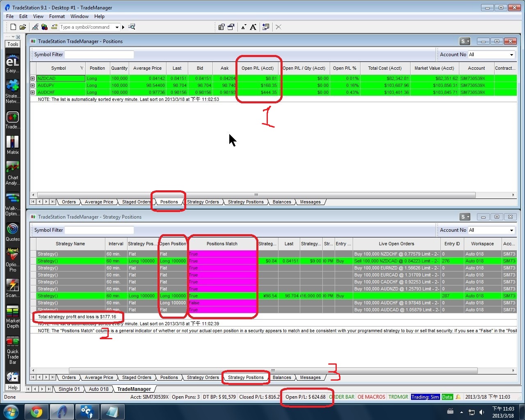Image resolution: width=525 pixels, height=420 pixels.
Task: Click the yellow ruler toolbar icon
Action: coord(54,27)
